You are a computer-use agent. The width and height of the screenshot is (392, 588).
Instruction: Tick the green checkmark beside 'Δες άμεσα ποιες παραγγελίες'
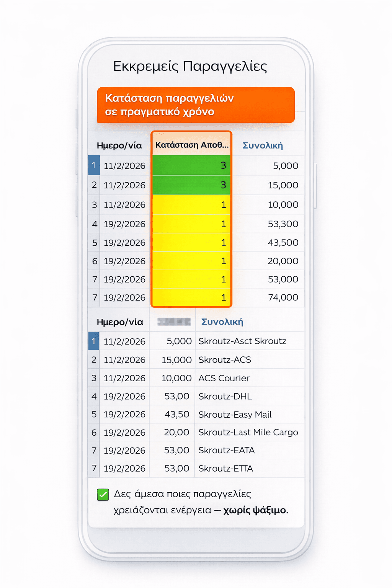point(103,495)
